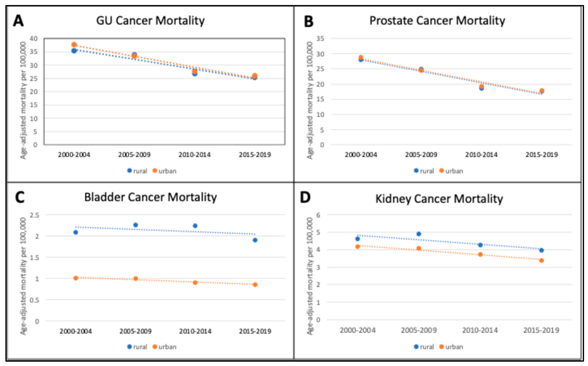The height and width of the screenshot is (366, 588).
Task: Click the GU Cancer Mortality title
Action: (150, 21)
